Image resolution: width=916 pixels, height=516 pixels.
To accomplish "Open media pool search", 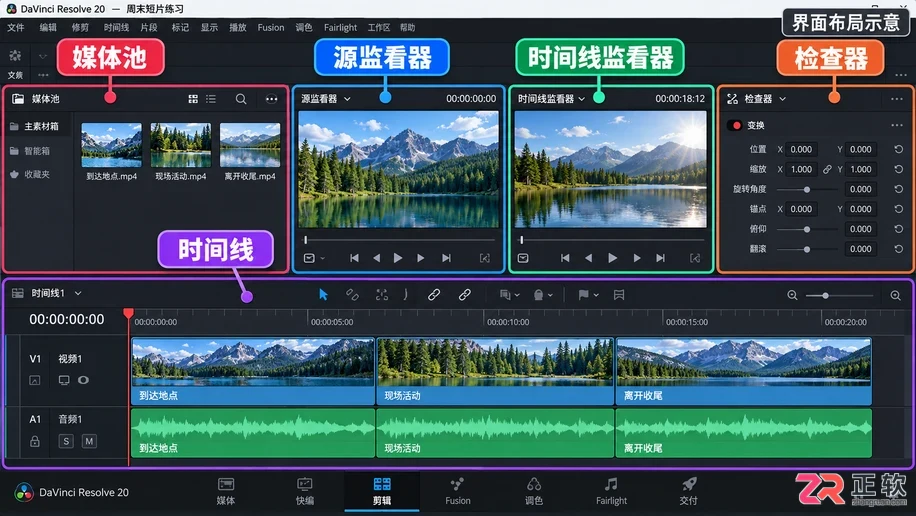I will 241,99.
